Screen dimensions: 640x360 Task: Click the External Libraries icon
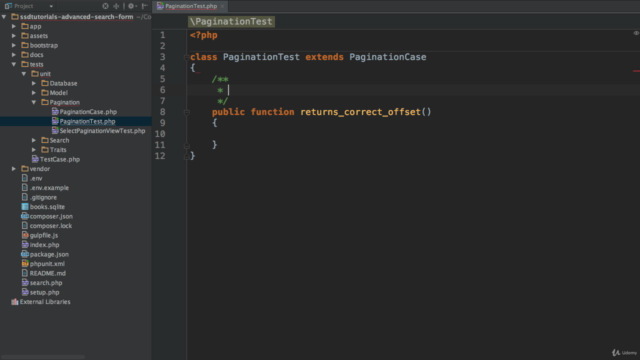[15, 302]
